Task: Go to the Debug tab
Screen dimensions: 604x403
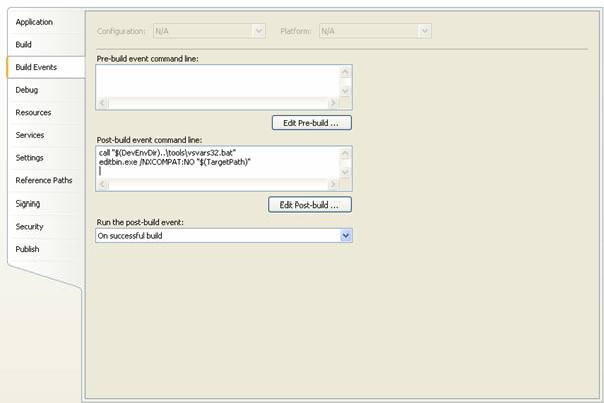Action: (27, 90)
